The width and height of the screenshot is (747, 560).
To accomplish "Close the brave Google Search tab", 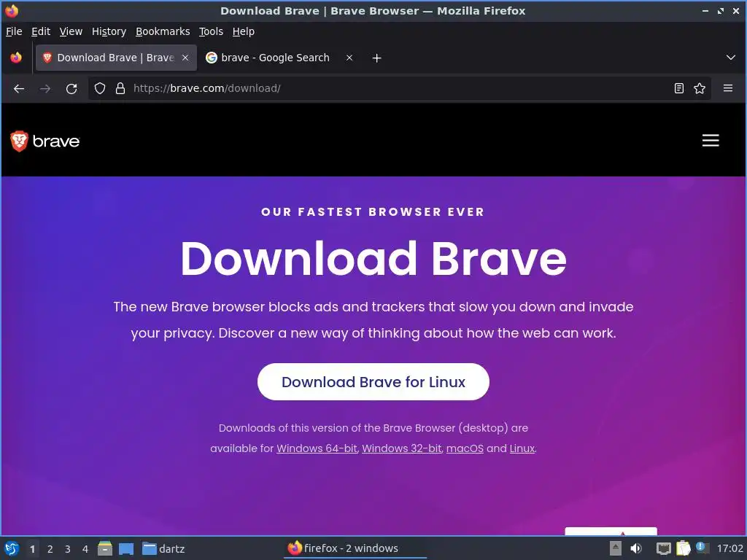I will (x=349, y=58).
